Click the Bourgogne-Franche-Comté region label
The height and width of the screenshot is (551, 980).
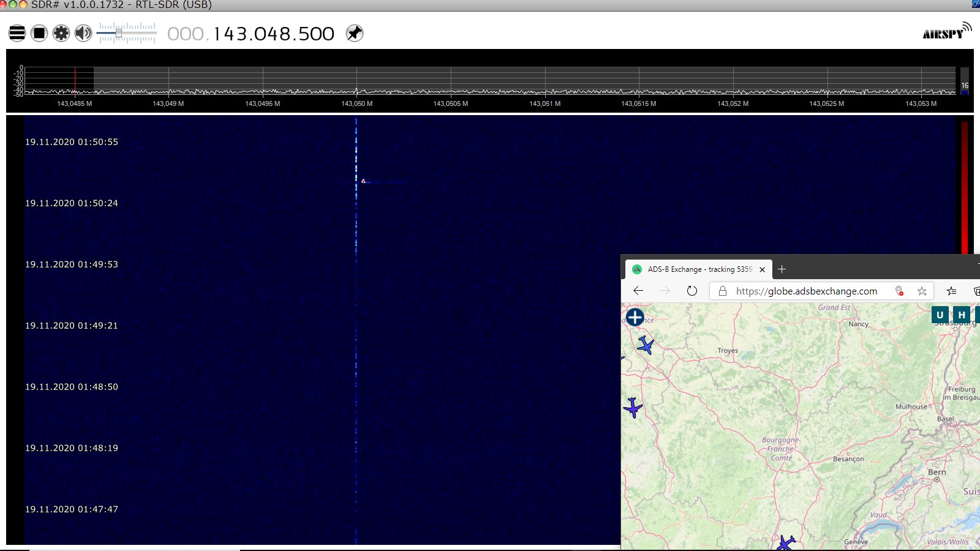782,449
